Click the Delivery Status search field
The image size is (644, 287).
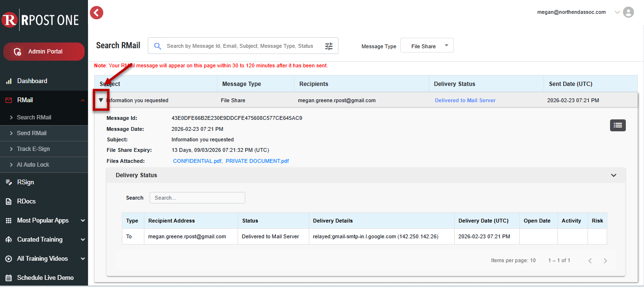197,198
